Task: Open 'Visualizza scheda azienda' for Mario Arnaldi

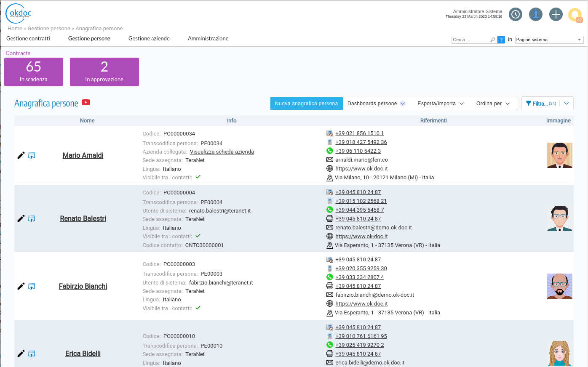Action: (222, 152)
